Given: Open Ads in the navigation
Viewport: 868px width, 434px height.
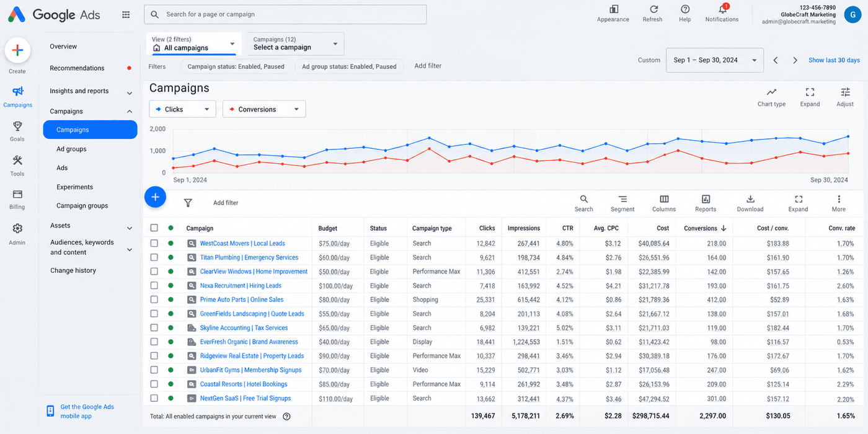Looking at the screenshot, I should [62, 168].
